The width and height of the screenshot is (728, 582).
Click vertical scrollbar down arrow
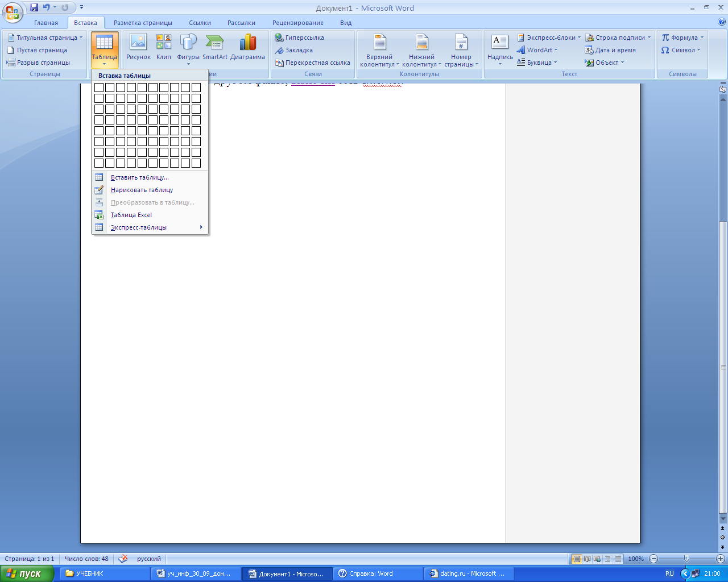click(x=723, y=518)
